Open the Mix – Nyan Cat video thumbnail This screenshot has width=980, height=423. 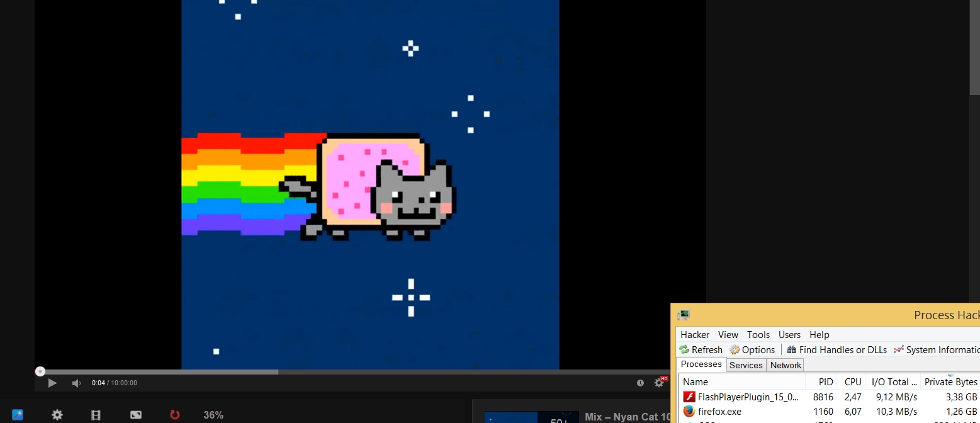[x=531, y=417]
